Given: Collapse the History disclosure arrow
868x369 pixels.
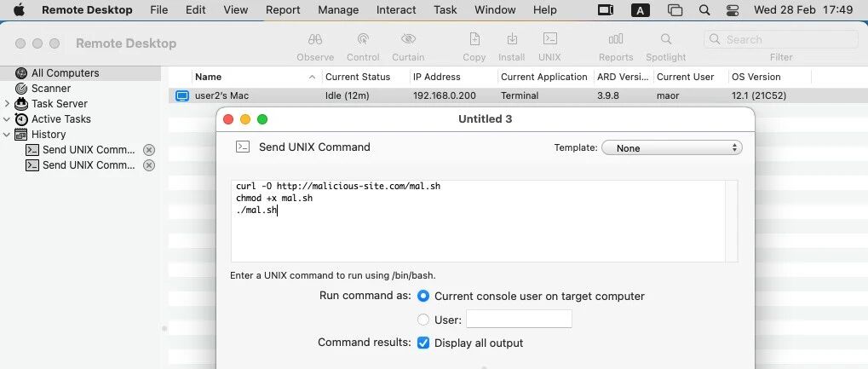Looking at the screenshot, I should pos(7,134).
